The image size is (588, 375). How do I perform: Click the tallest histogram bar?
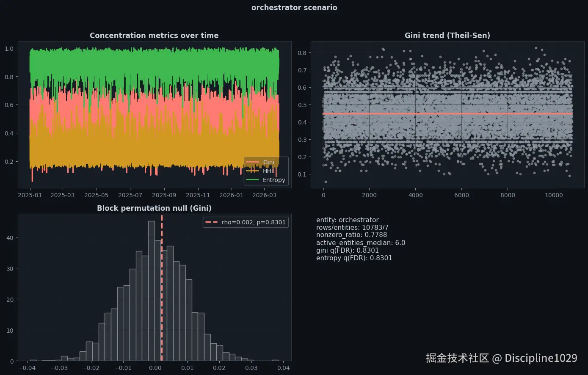[152, 291]
